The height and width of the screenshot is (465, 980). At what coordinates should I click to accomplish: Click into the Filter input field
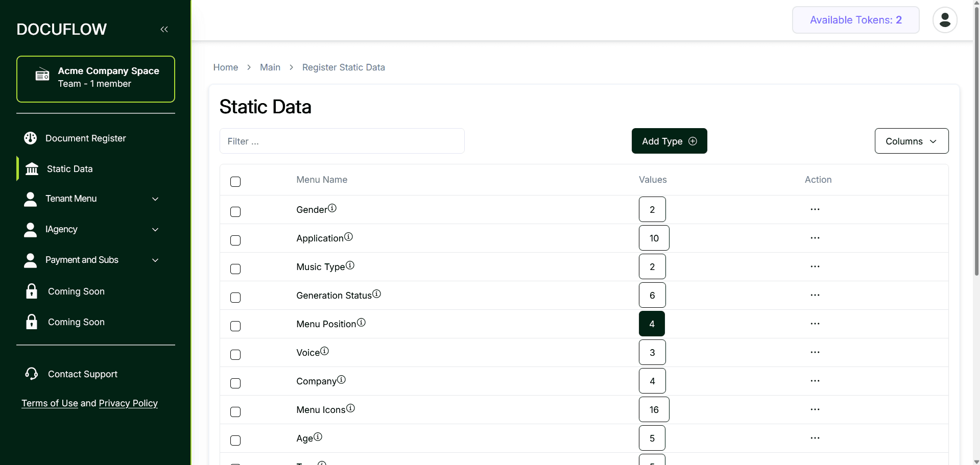(342, 141)
